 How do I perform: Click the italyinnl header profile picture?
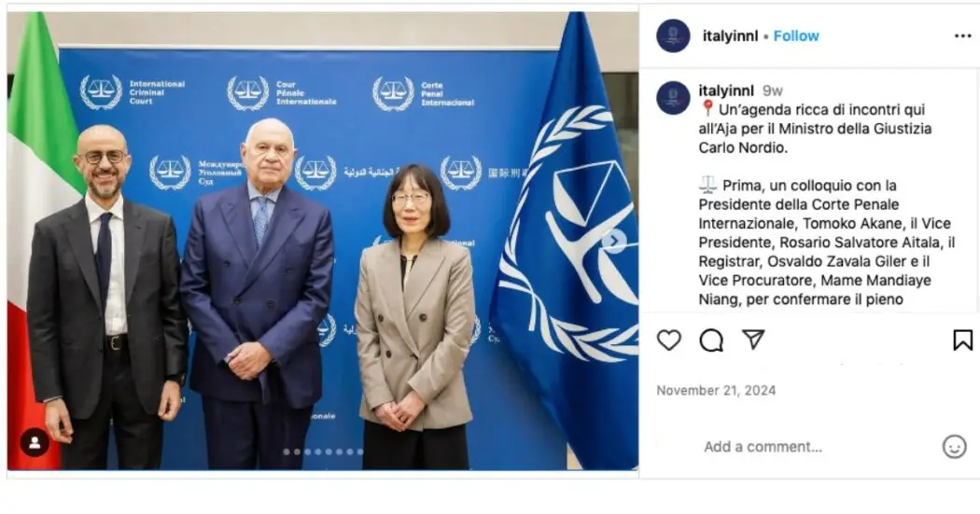(x=673, y=35)
